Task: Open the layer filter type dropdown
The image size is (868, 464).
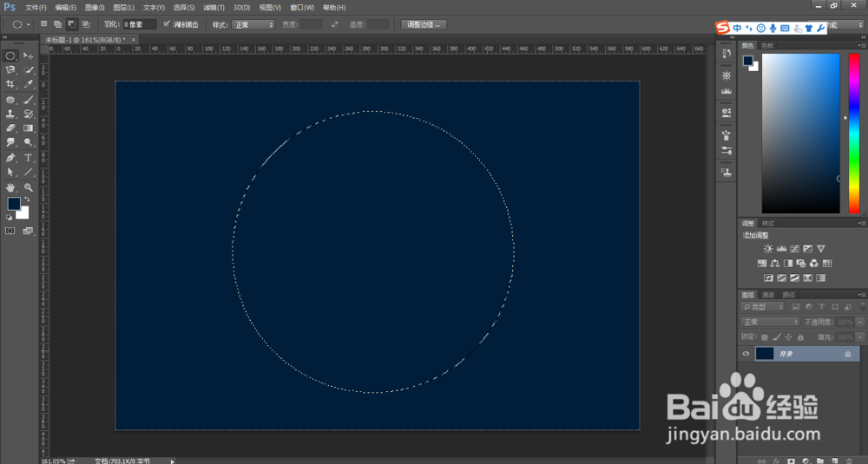Action: [x=762, y=307]
